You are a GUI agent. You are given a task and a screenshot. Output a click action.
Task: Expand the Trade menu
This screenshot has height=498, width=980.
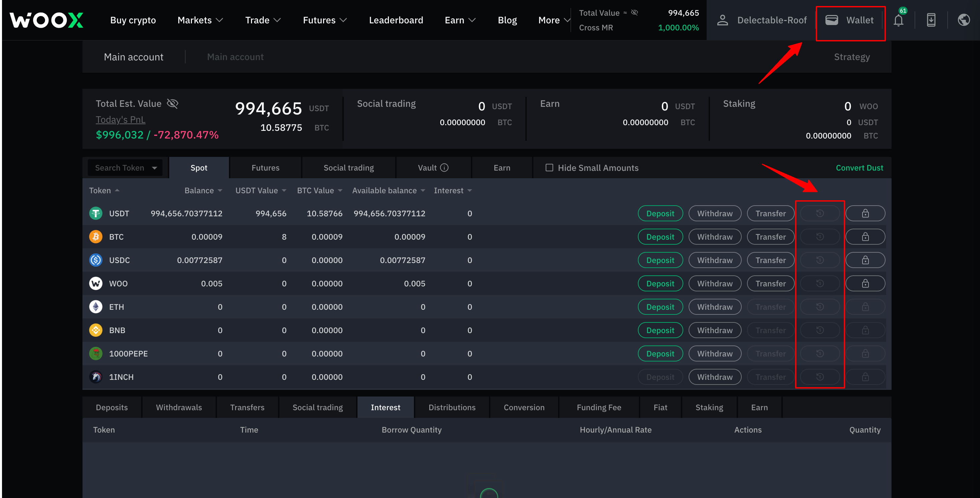tap(263, 20)
